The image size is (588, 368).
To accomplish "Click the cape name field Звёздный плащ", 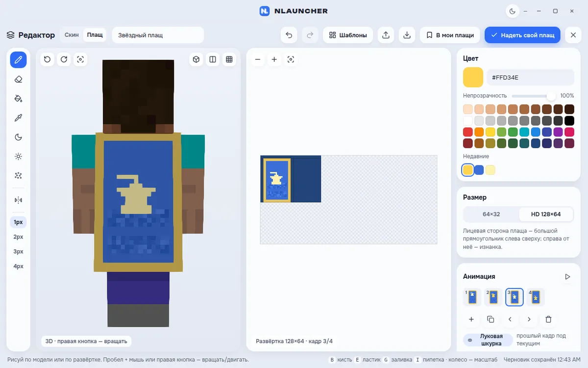I will (x=158, y=35).
